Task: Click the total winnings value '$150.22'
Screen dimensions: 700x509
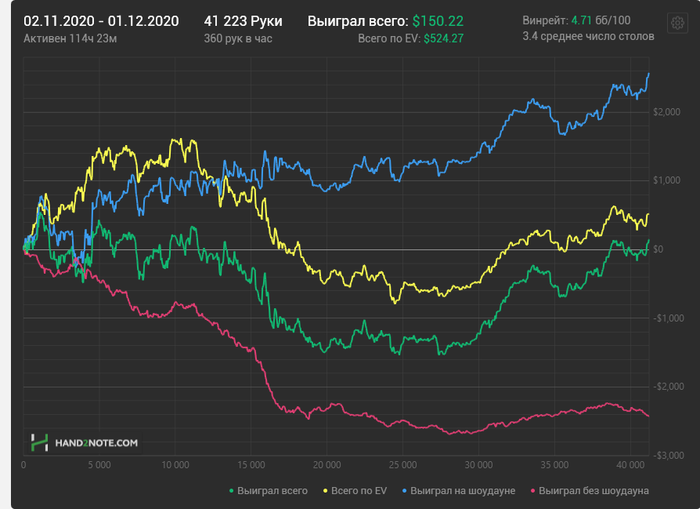Action: [438, 21]
